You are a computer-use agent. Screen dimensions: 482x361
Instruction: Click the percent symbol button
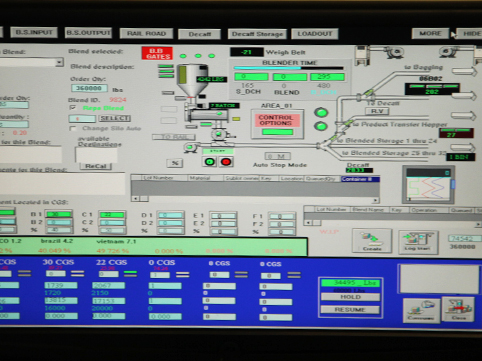tap(175, 163)
